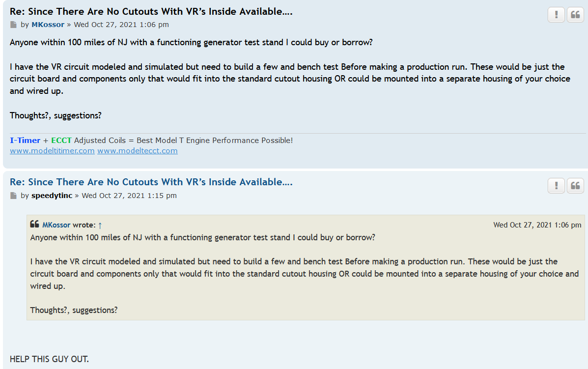Image resolution: width=588 pixels, height=369 pixels.
Task: Click quote icon on MKossor's post
Action: pyautogui.click(x=575, y=15)
